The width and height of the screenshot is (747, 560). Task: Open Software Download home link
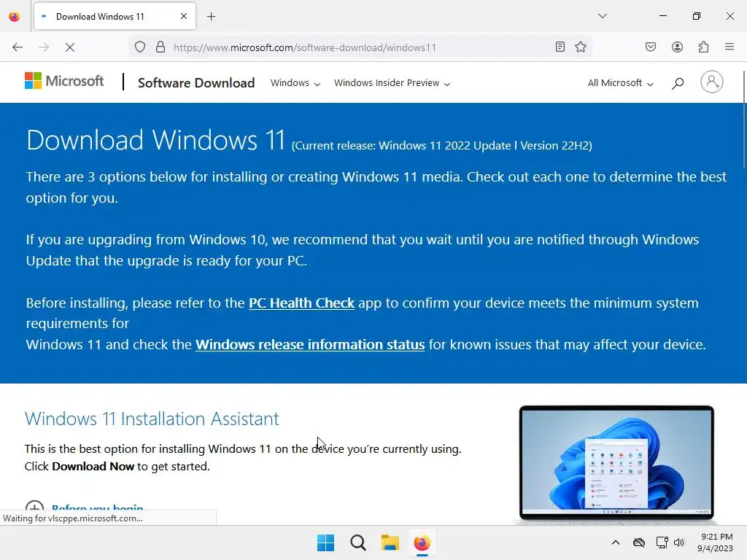196,83
